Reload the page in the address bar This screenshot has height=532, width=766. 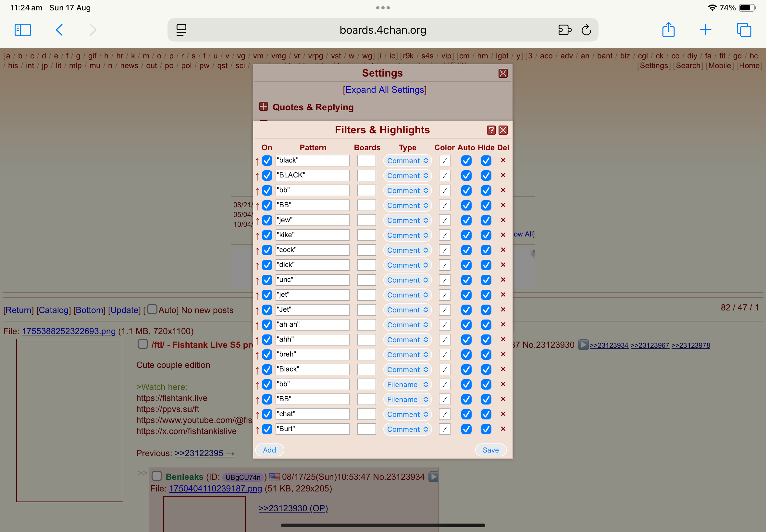[586, 30]
